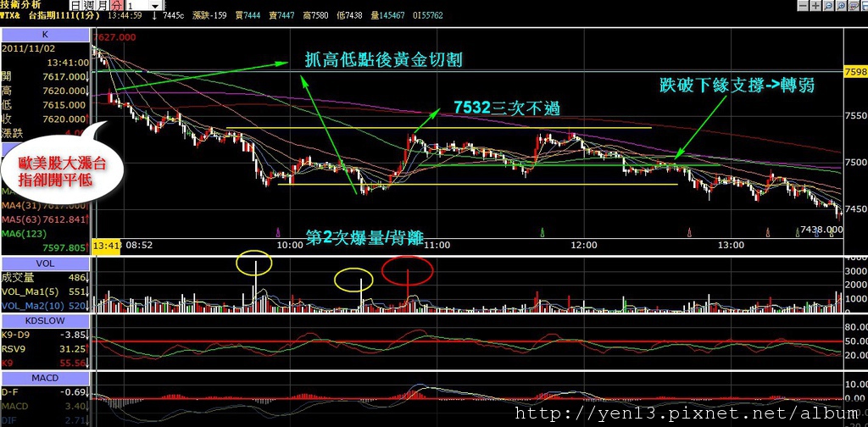Screen dimensions: 868x427
Task: Click the minus button in top-right toolbar
Action: 804,6
